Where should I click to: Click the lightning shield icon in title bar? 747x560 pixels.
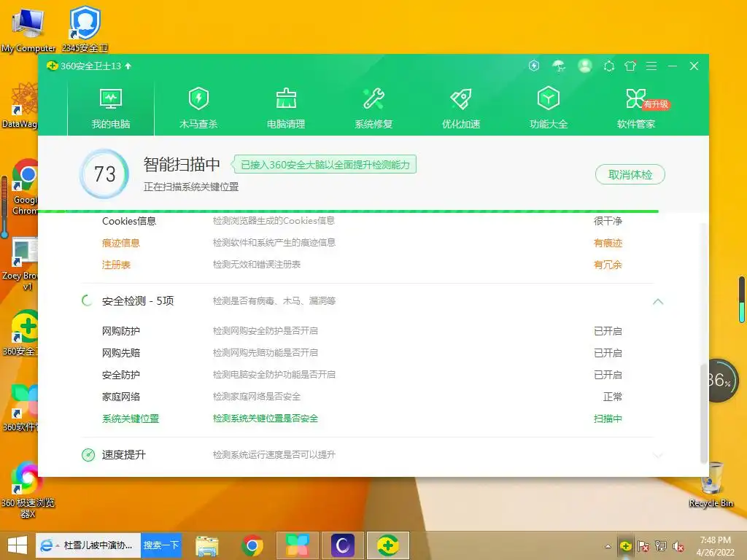coord(534,66)
